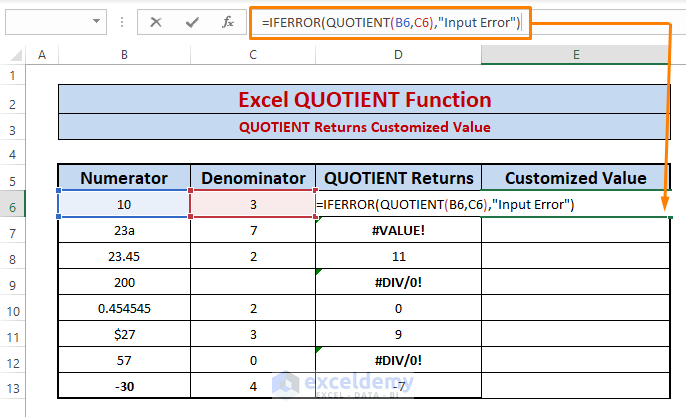The image size is (686, 417).
Task: Select denominator cell containing 4
Action: point(253,386)
